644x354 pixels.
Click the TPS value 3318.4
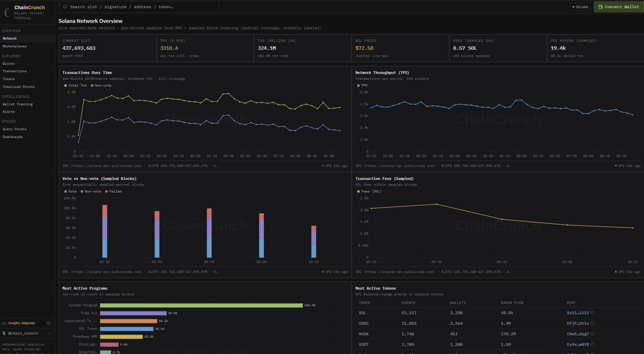coord(169,48)
